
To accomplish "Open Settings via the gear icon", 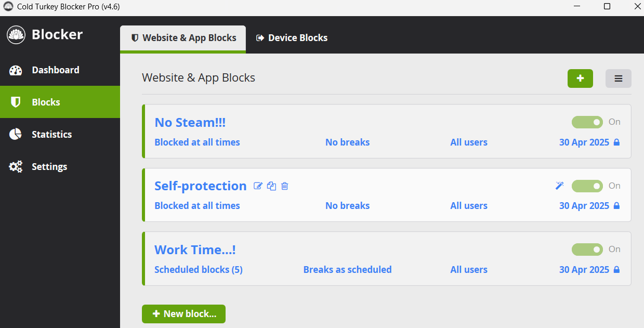I will tap(15, 166).
